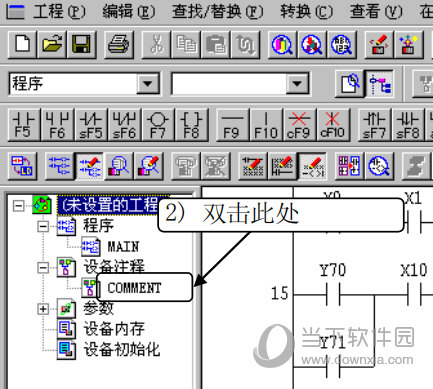433x389 pixels.
Task: Click the monitor write mode pencil icon
Action: pos(149,166)
